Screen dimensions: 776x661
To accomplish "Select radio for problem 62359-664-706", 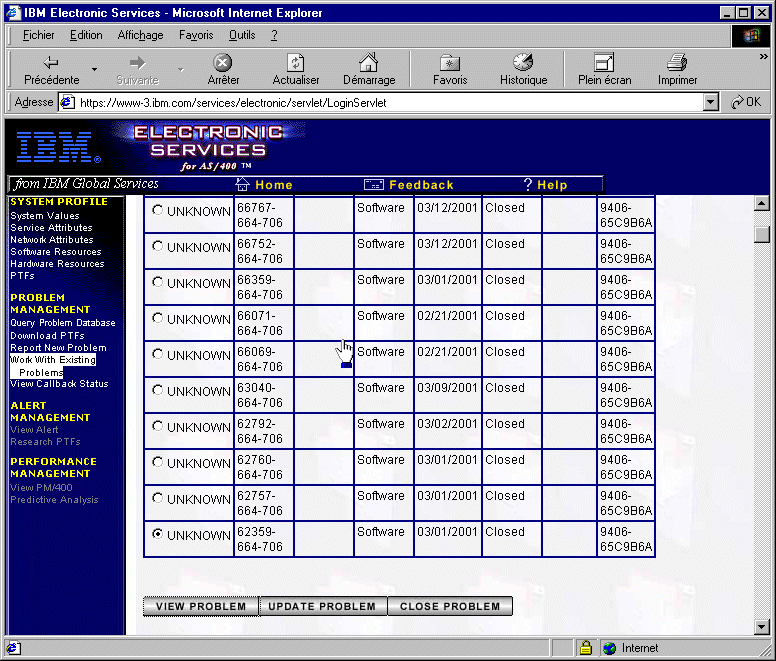I will click(x=157, y=534).
